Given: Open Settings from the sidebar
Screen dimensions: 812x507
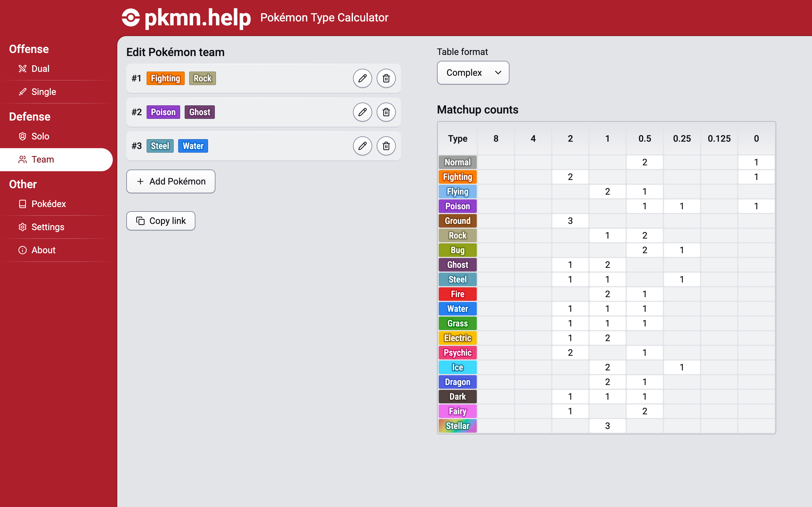Looking at the screenshot, I should coord(48,227).
